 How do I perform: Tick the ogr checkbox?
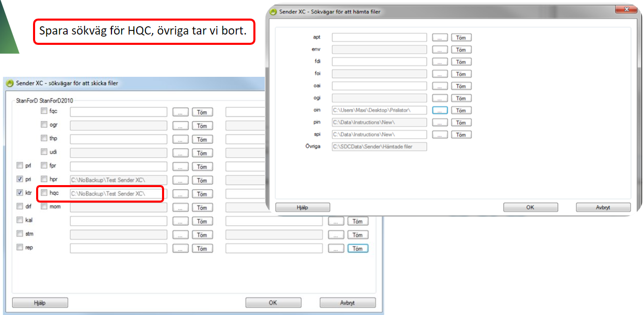coord(44,125)
